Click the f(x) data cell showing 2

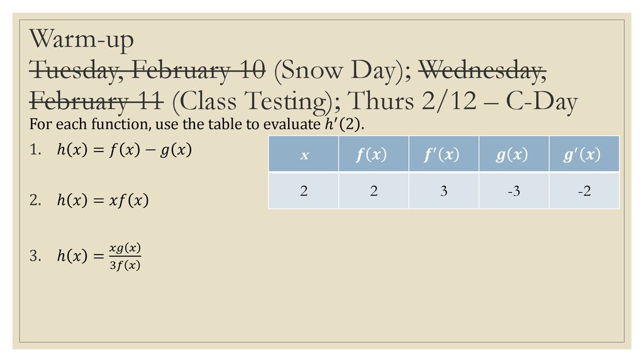(374, 191)
